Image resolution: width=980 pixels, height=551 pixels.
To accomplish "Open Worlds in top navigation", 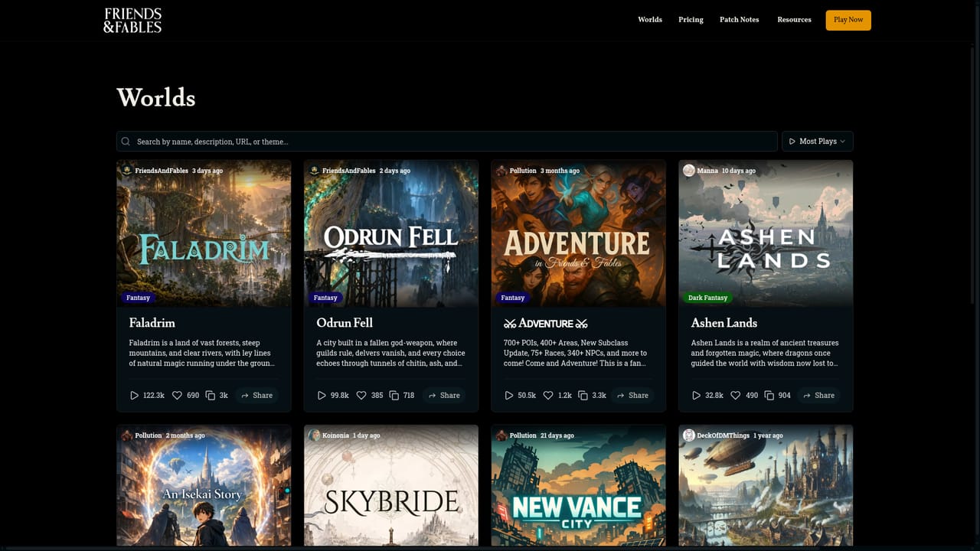I will tap(650, 20).
